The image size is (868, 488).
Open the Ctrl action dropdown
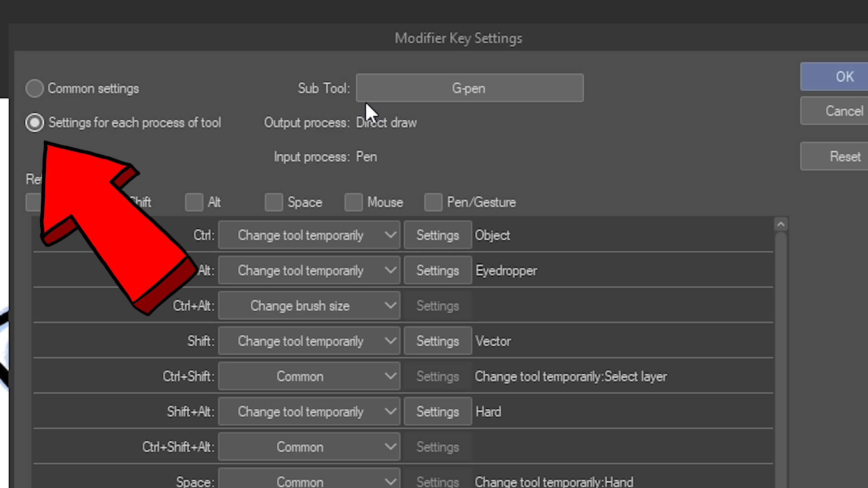tap(309, 235)
